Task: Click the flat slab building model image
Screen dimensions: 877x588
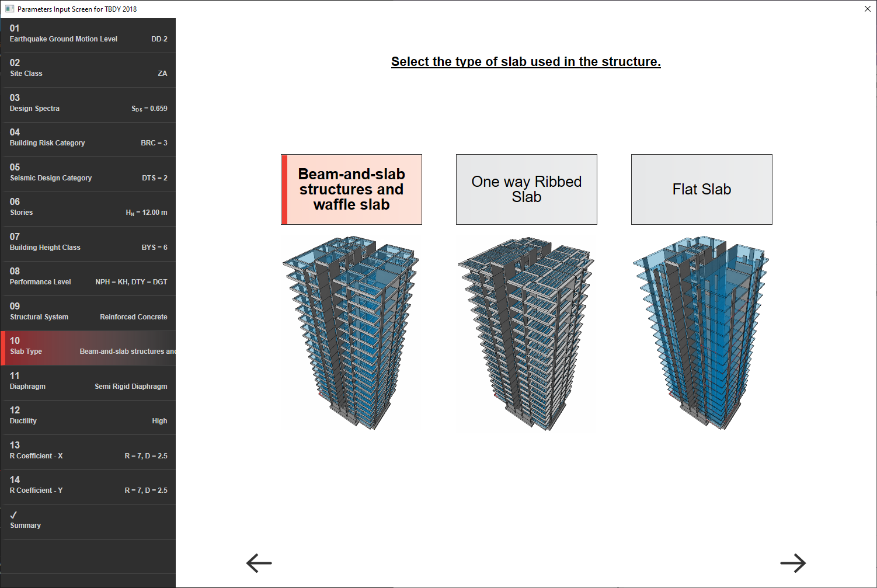Action: (x=701, y=333)
